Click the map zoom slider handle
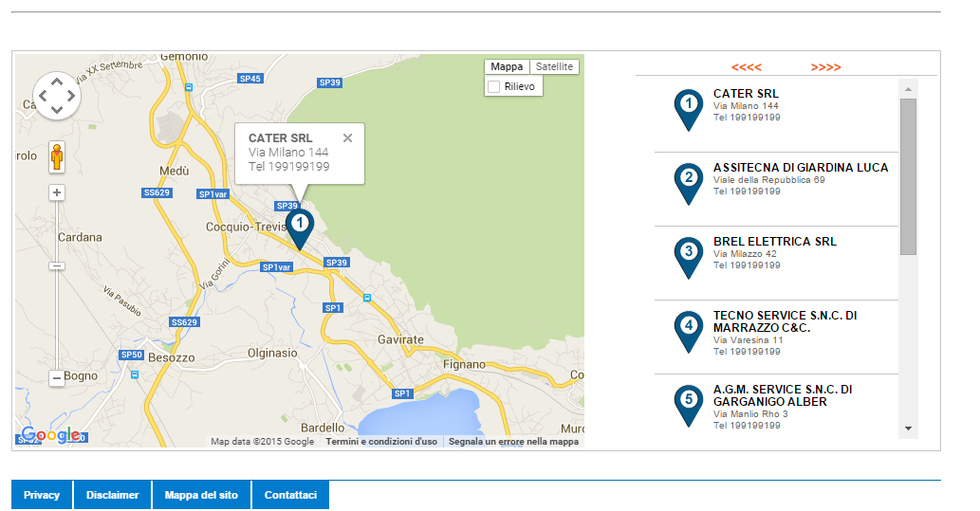980x511 pixels. [57, 266]
